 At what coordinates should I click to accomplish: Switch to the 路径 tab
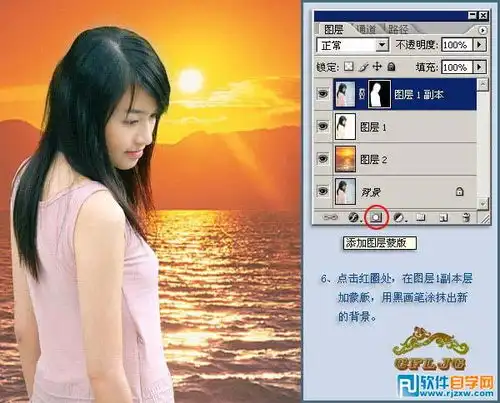pos(398,29)
